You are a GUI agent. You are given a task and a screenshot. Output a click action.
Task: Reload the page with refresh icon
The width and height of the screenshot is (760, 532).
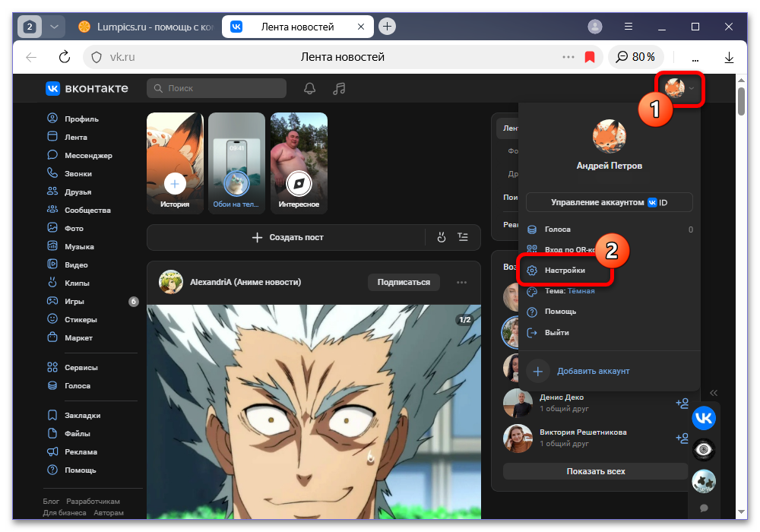pyautogui.click(x=65, y=57)
